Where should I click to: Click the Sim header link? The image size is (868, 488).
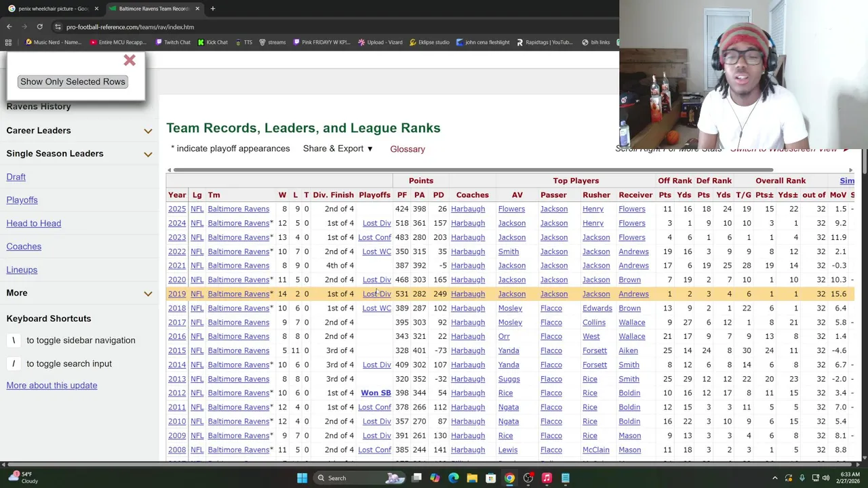pos(847,181)
